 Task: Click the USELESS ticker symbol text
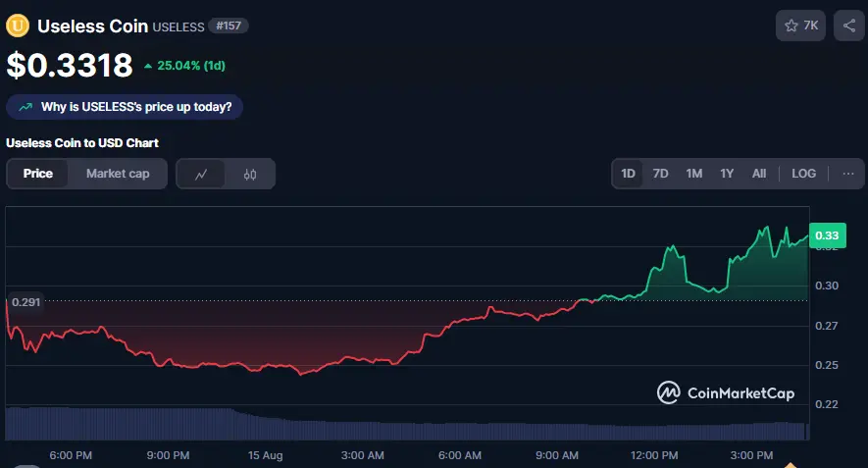[179, 27]
